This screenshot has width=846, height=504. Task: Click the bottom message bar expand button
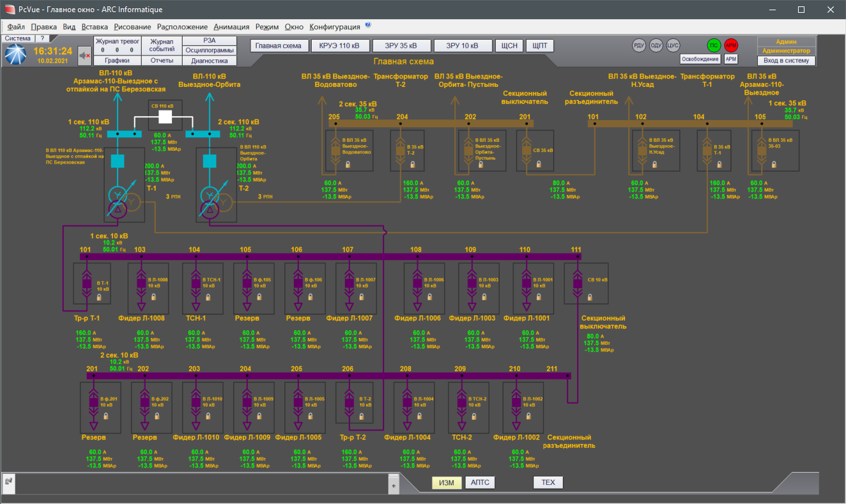[x=394, y=485]
